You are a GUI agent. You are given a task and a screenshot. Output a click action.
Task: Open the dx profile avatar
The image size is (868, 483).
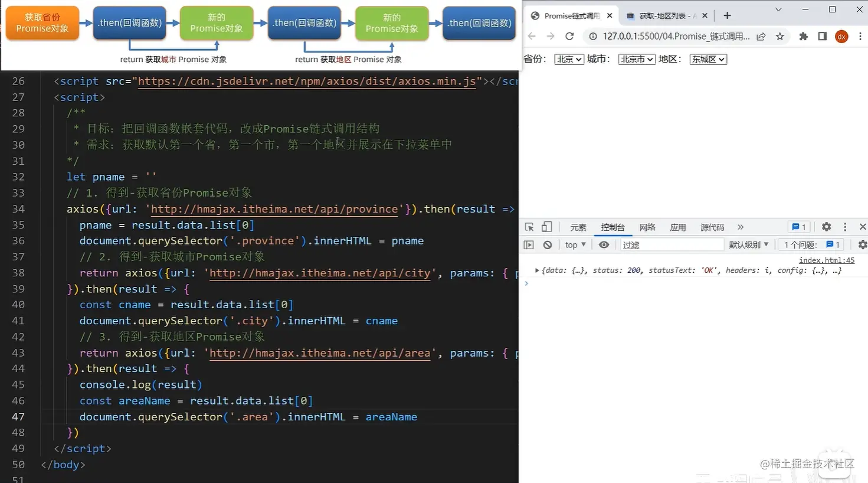click(842, 37)
